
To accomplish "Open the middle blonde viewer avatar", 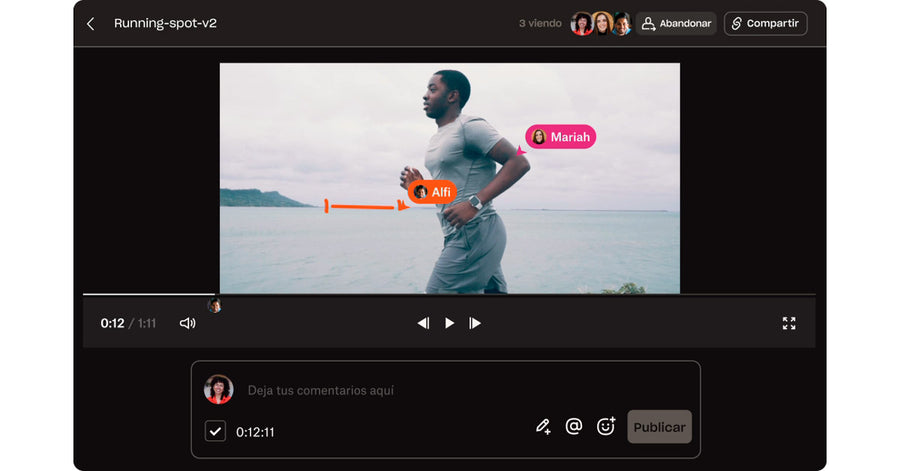I will (602, 24).
